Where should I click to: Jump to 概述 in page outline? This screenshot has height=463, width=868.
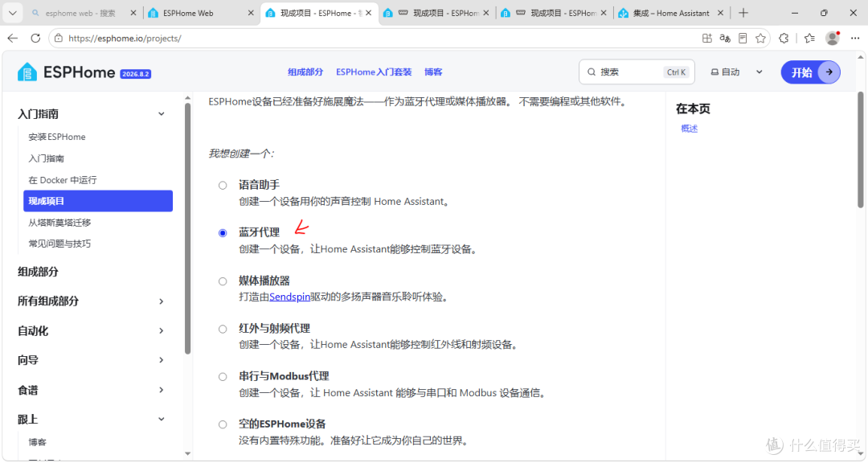click(690, 129)
